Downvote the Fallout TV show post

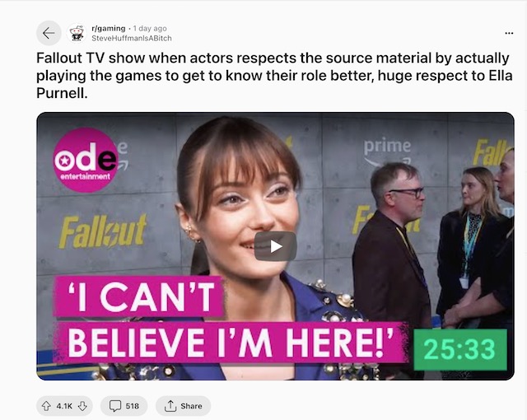click(x=82, y=406)
